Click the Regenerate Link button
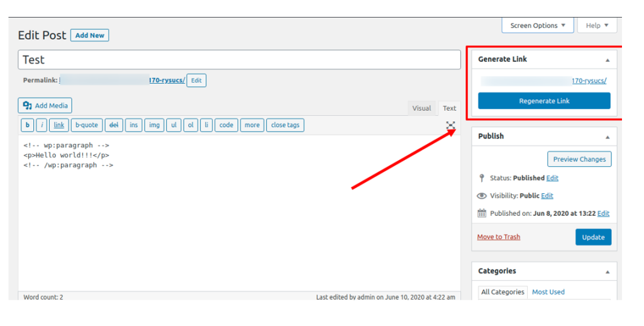Image resolution: width=644 pixels, height=326 pixels. 544,101
